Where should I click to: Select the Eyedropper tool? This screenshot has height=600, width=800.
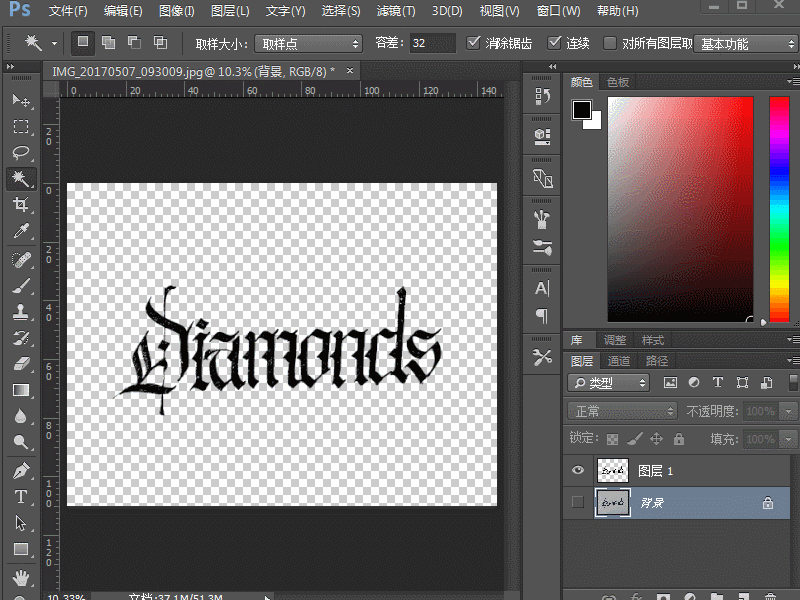tap(20, 232)
